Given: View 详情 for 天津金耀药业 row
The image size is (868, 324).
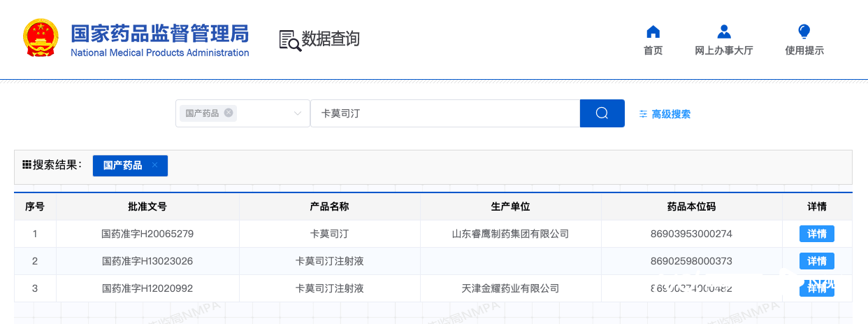Looking at the screenshot, I should point(817,288).
